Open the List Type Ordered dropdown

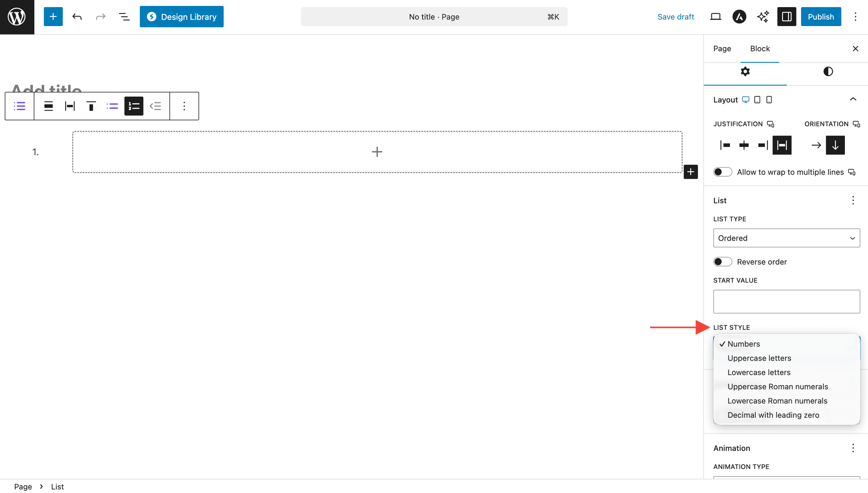pos(786,238)
